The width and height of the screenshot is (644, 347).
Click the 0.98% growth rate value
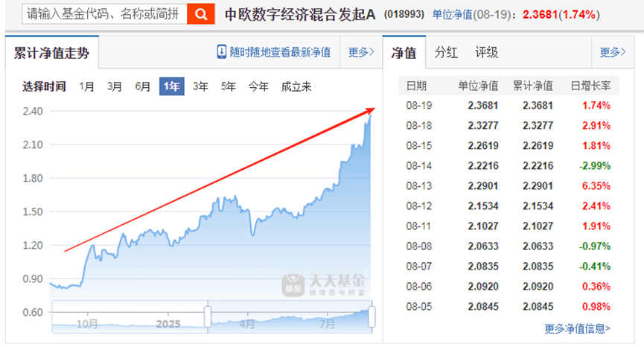[x=596, y=307]
